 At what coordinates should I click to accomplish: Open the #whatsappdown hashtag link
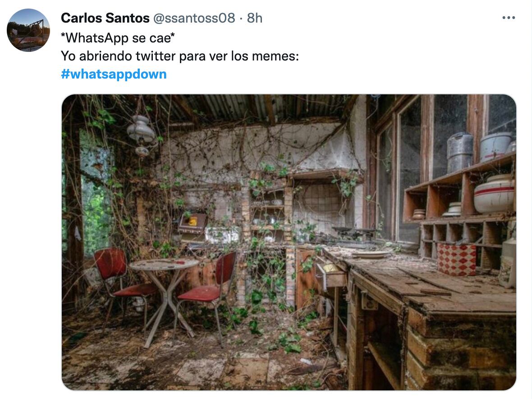coord(114,74)
